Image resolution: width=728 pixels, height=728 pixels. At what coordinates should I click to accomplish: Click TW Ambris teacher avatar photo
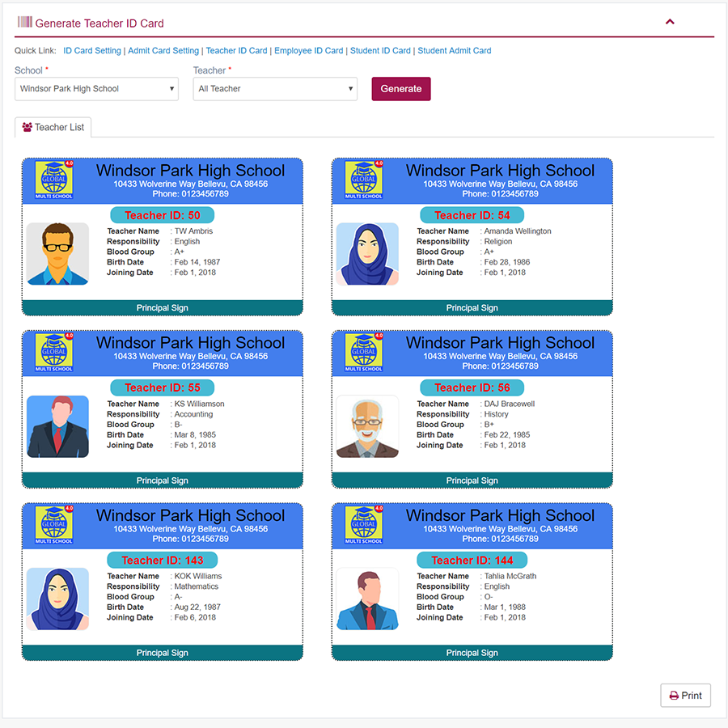coord(57,253)
